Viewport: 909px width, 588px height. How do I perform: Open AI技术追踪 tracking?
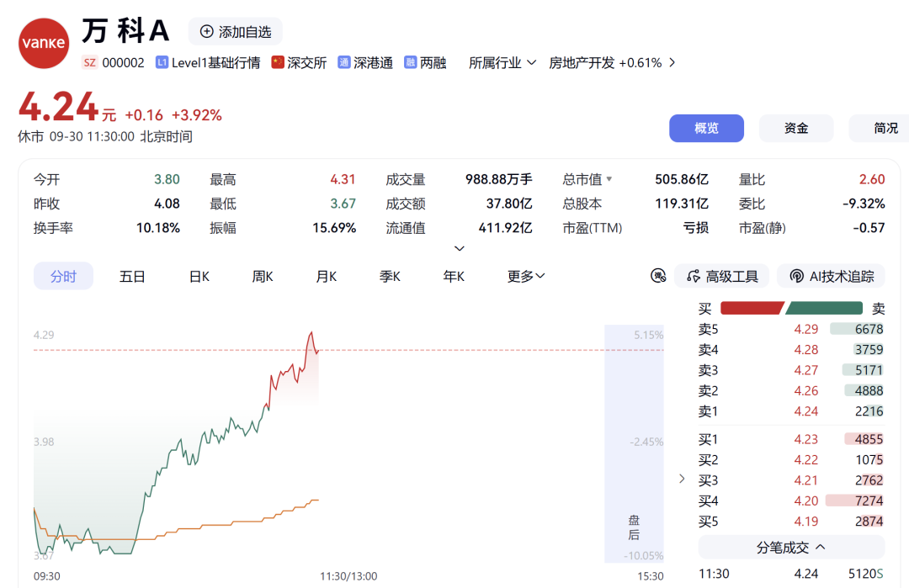click(832, 276)
